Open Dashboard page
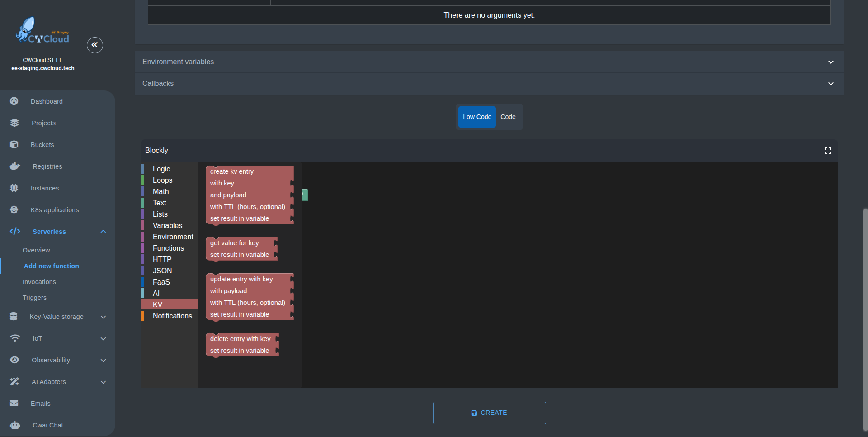 [x=47, y=101]
